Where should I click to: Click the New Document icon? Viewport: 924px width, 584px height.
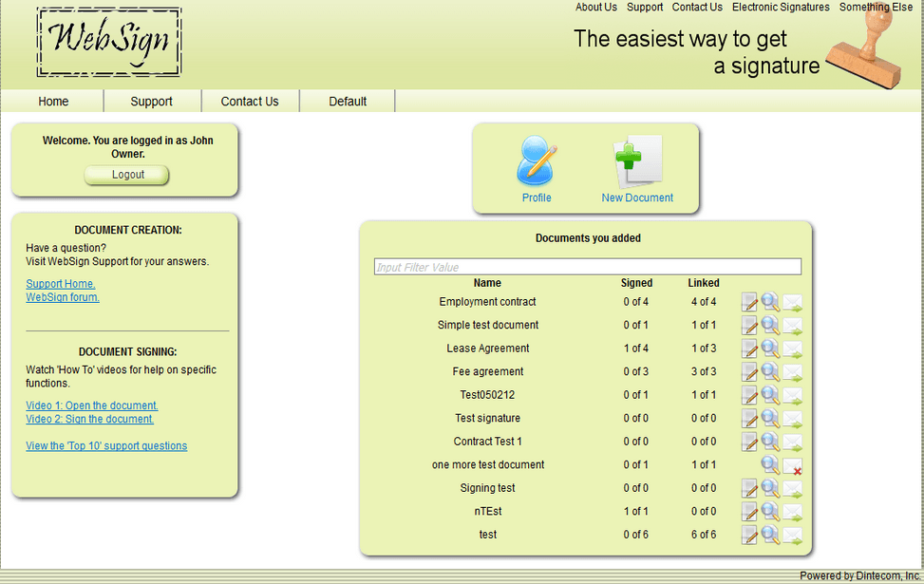tap(636, 163)
